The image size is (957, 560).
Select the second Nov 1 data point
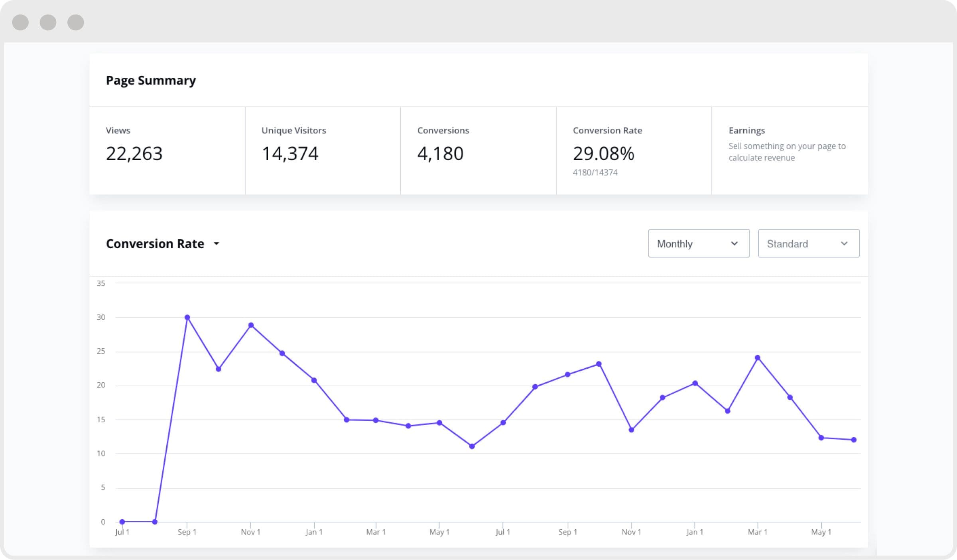point(631,430)
